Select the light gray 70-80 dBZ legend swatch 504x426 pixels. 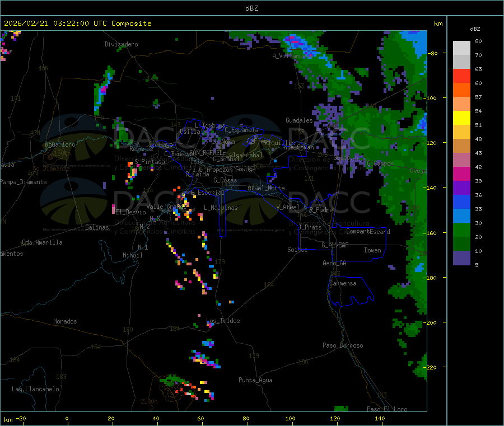461,48
